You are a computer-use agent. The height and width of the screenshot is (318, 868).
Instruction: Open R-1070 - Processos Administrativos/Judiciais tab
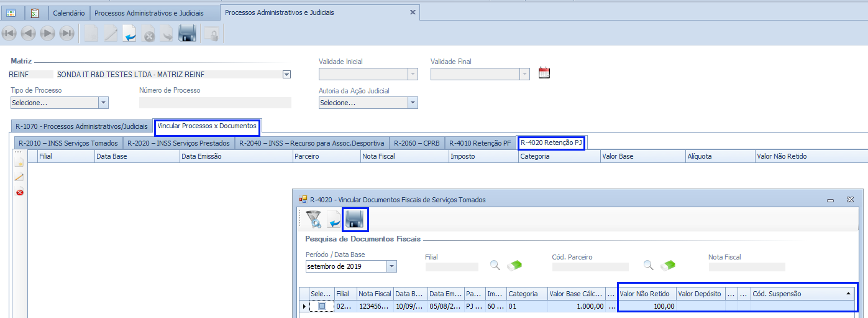point(82,126)
